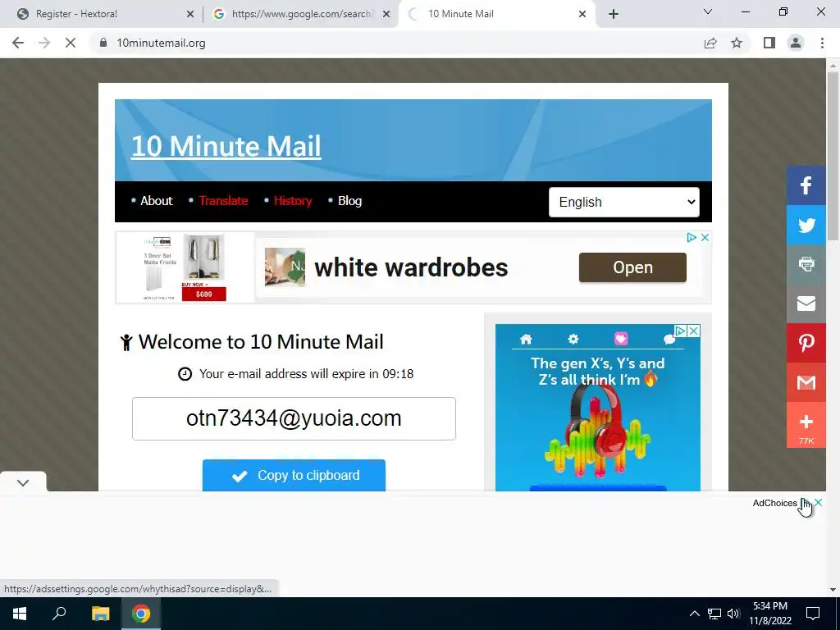Close the 10 Minute Mail tab
The image size is (840, 630).
pyautogui.click(x=582, y=14)
